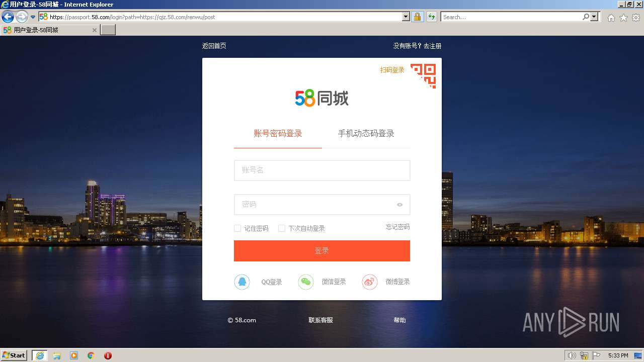The image size is (644, 362).
Task: Open the Chrome taskbar icon
Action: [91, 355]
